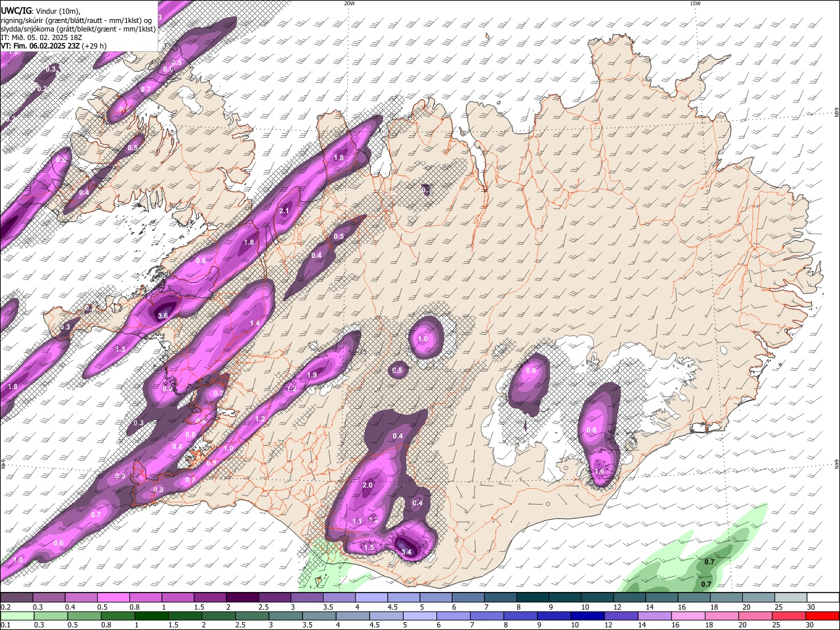This screenshot has height=630, width=840.
Task: Select the 1.9 value label on the map
Action: [x=312, y=375]
